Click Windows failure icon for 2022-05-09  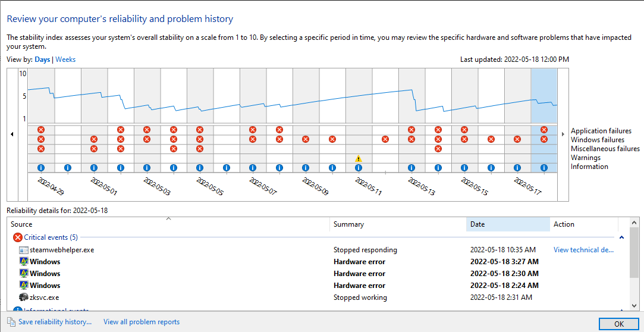click(x=306, y=139)
